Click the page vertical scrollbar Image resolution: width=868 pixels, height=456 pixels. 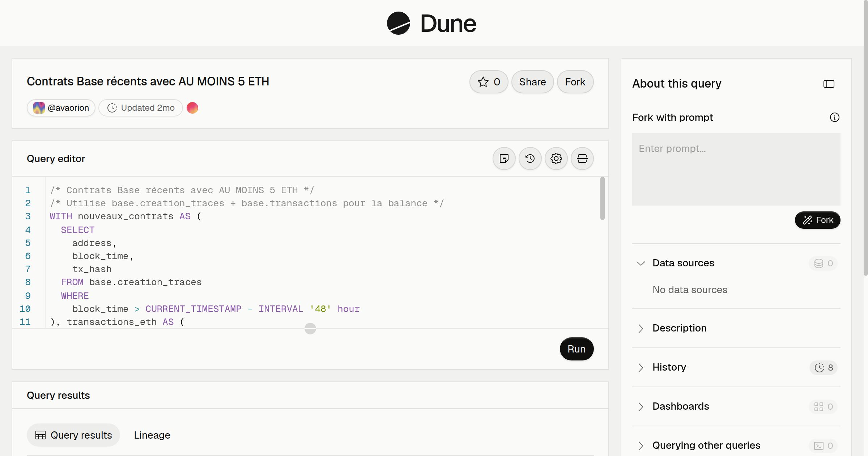pyautogui.click(x=865, y=138)
